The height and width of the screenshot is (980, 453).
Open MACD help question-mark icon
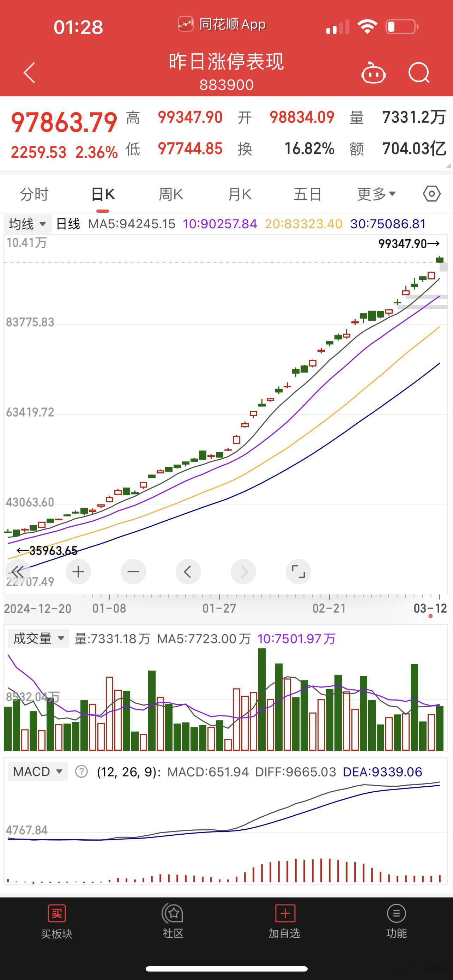[x=81, y=772]
